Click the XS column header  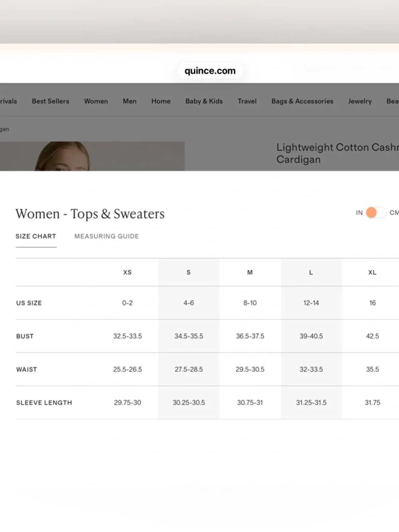pyautogui.click(x=127, y=273)
